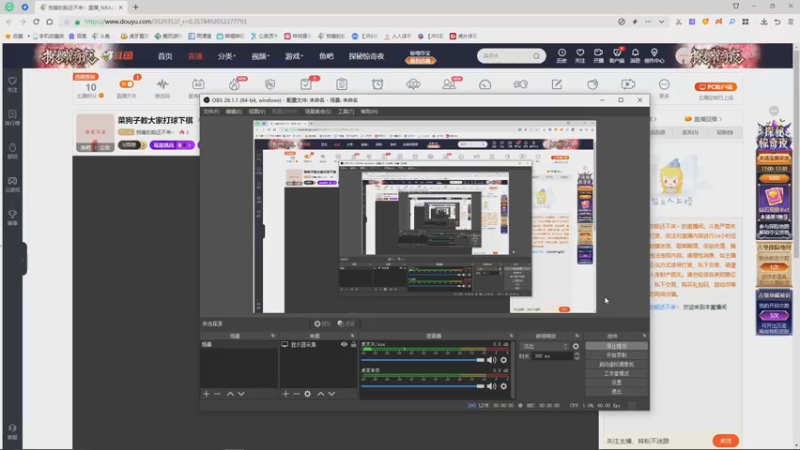This screenshot has width=800, height=450.
Task: Open settings gear for desktop audio channel
Action: pos(504,386)
